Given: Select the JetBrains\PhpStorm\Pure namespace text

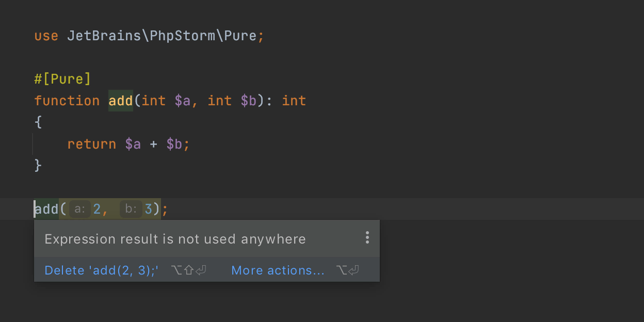Looking at the screenshot, I should [162, 36].
